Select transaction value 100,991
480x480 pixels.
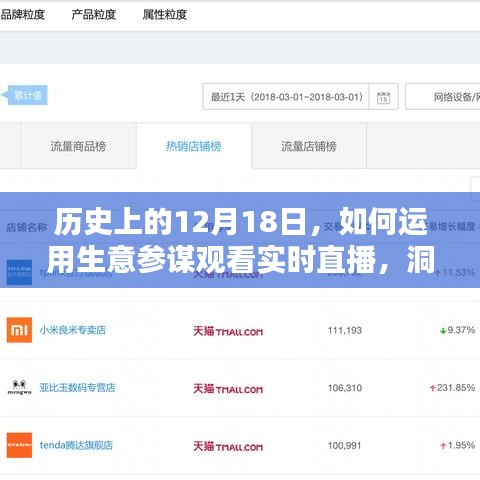point(344,446)
